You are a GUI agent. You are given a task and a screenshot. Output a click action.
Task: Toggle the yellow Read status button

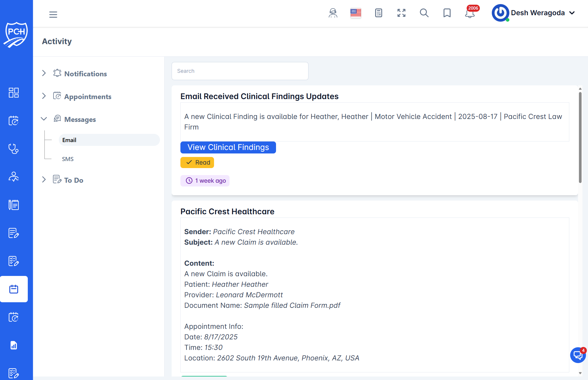click(x=197, y=163)
